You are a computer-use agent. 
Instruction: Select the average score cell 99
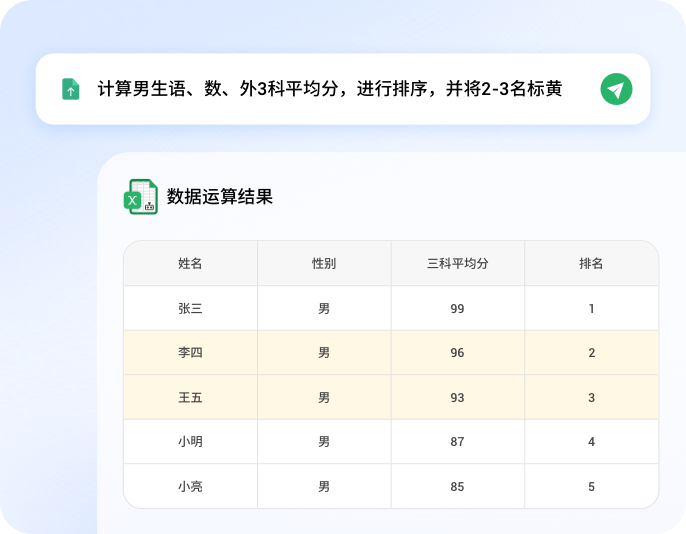457,309
